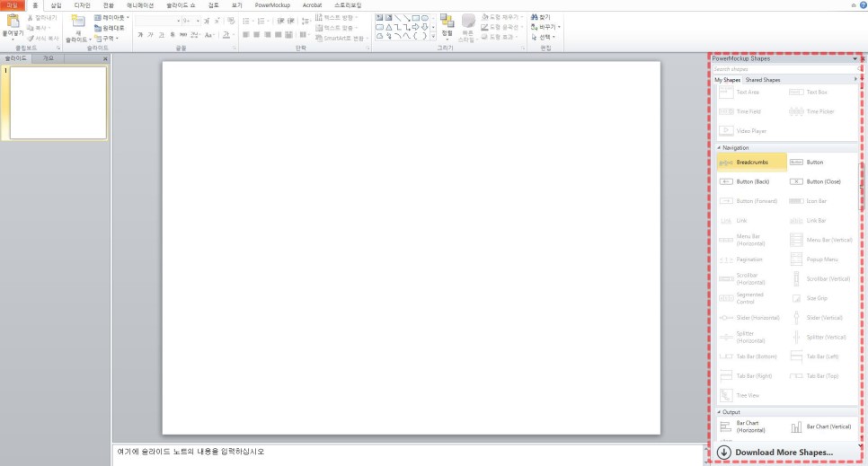Click the Tree View shape

(748, 395)
